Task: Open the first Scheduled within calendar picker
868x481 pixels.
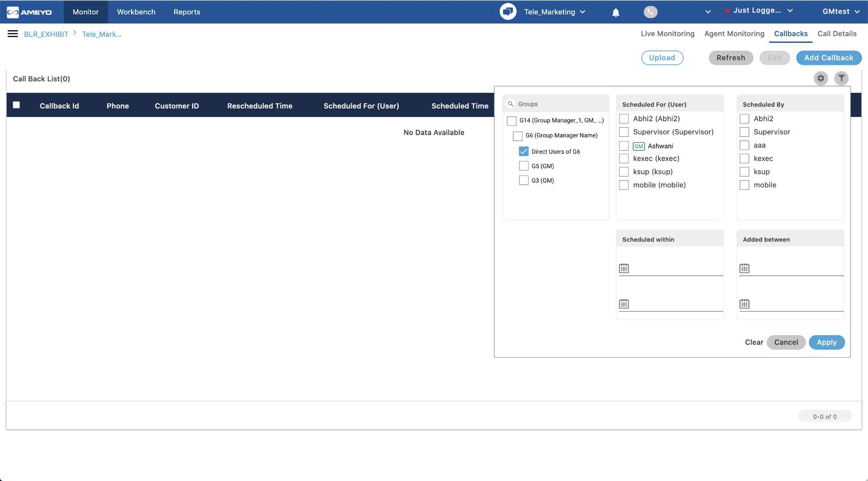Action: (x=623, y=268)
